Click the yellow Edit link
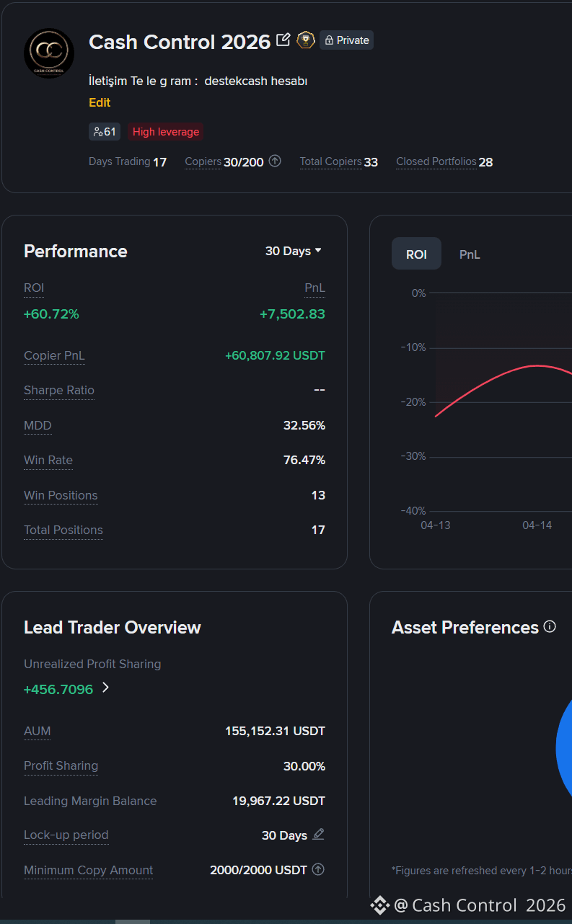This screenshot has height=924, width=572. pyautogui.click(x=100, y=102)
